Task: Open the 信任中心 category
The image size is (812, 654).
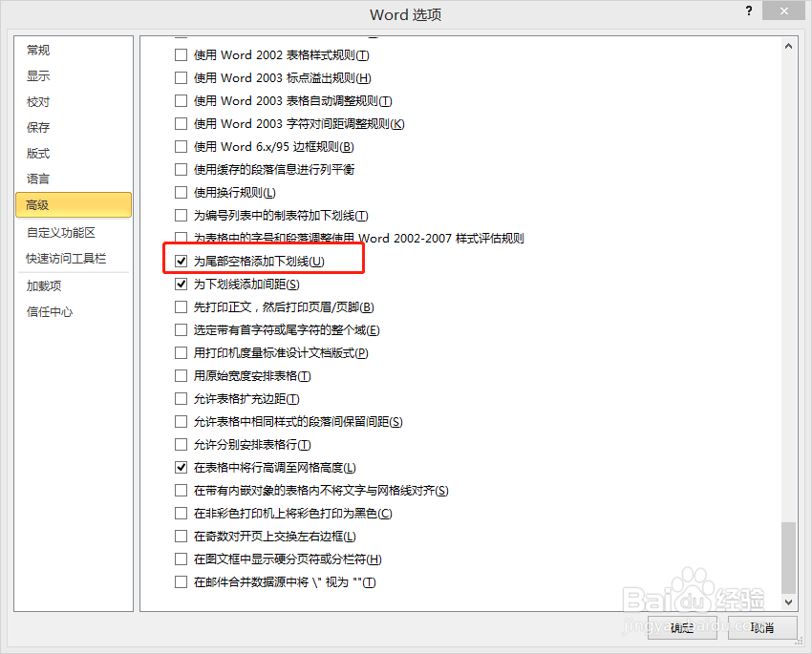Action: (73, 312)
